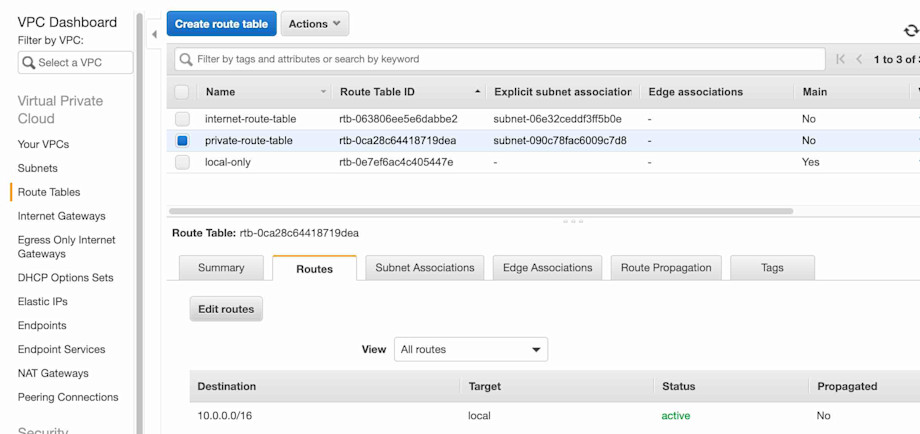Image resolution: width=920 pixels, height=434 pixels.
Task: Open Your VPCs in the sidebar
Action: (x=43, y=144)
